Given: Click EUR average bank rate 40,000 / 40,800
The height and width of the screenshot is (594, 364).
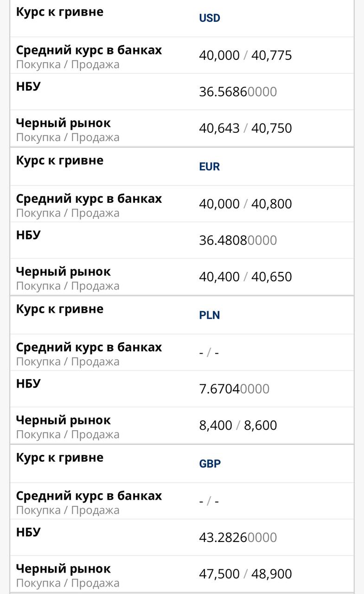Looking at the screenshot, I should click(245, 204).
